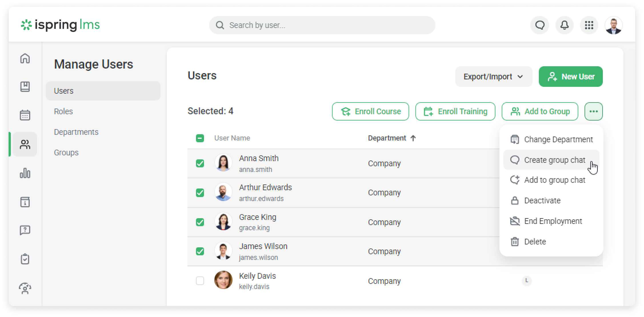
Task: Toggle the select-all header checkbox
Action: coord(200,138)
